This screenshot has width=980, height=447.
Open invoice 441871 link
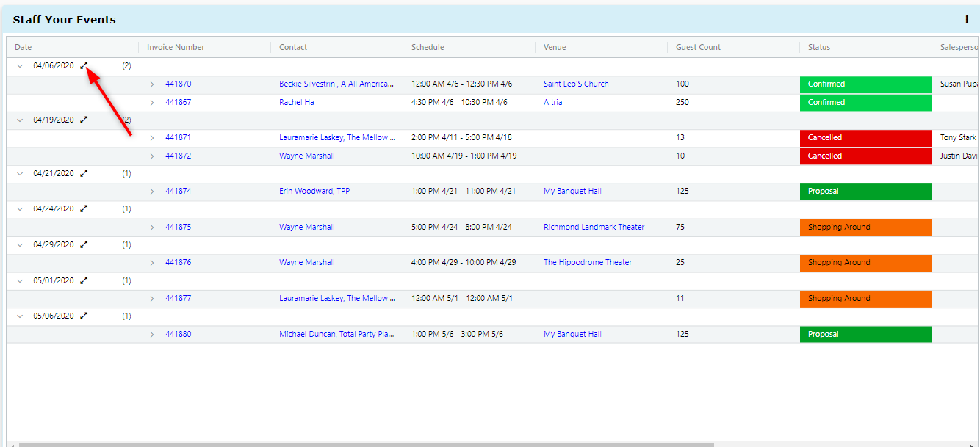click(178, 137)
